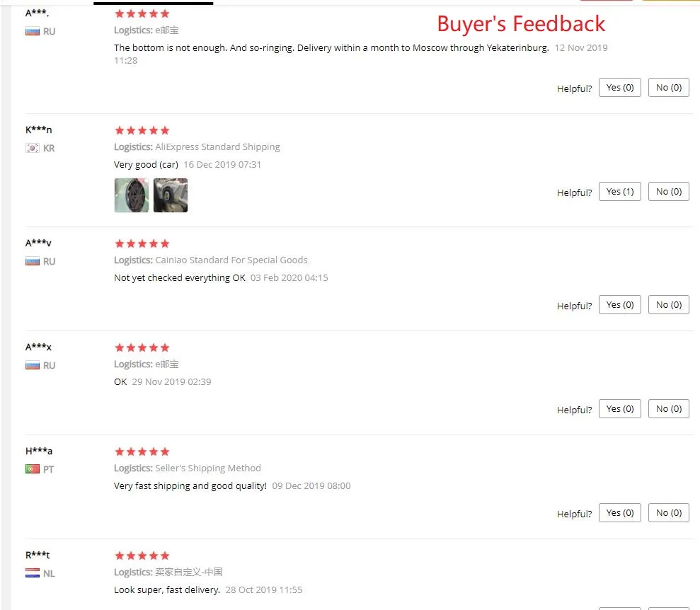Screen dimensions: 700x610
Task: Click the Russian flag icon beside A***v
Action: pos(32,262)
